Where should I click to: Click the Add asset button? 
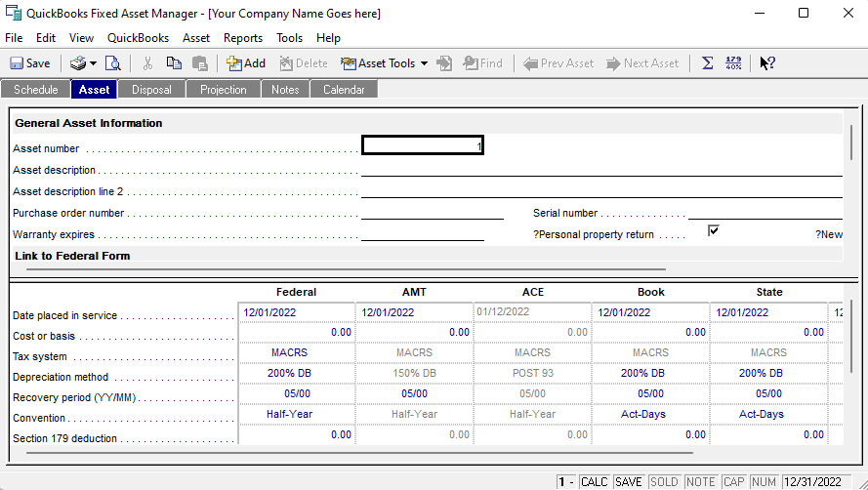[x=246, y=63]
